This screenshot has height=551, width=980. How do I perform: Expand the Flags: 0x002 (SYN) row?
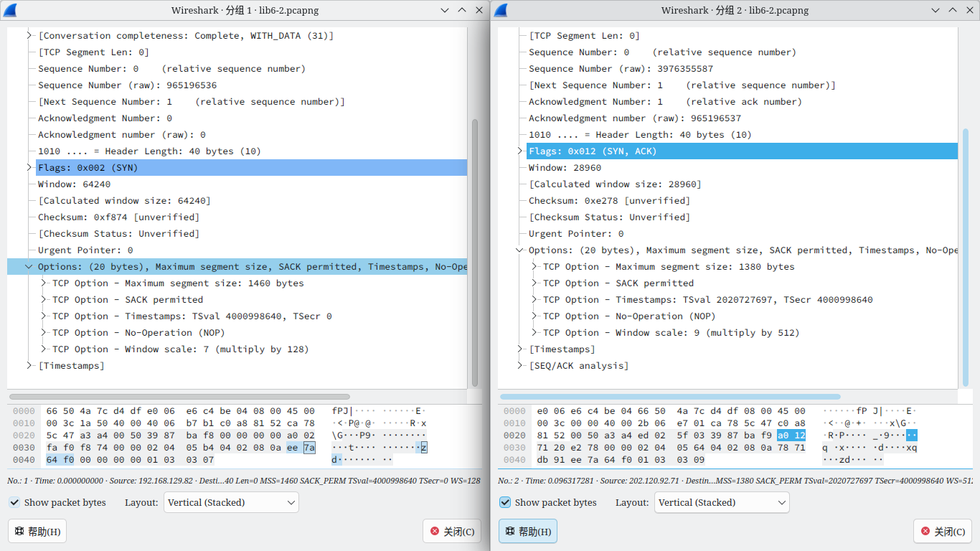coord(29,168)
